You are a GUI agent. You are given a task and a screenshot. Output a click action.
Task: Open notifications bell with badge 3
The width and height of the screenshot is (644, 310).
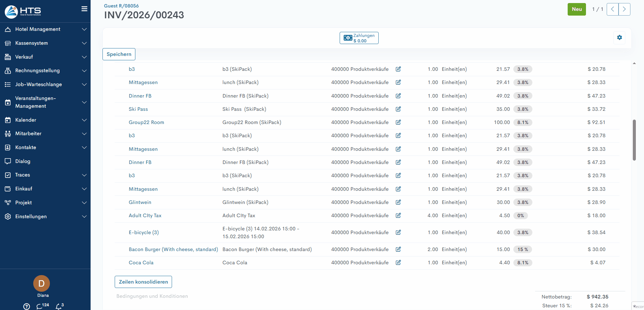pos(59,306)
